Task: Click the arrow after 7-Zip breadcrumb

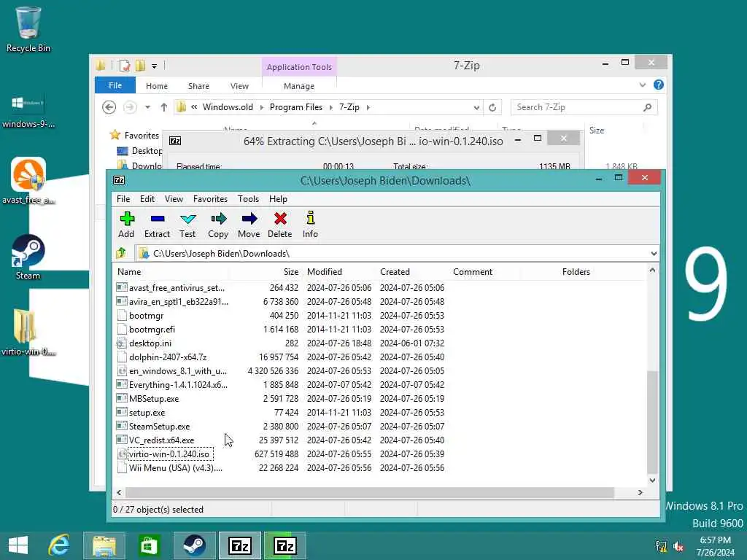Action: 368,108
